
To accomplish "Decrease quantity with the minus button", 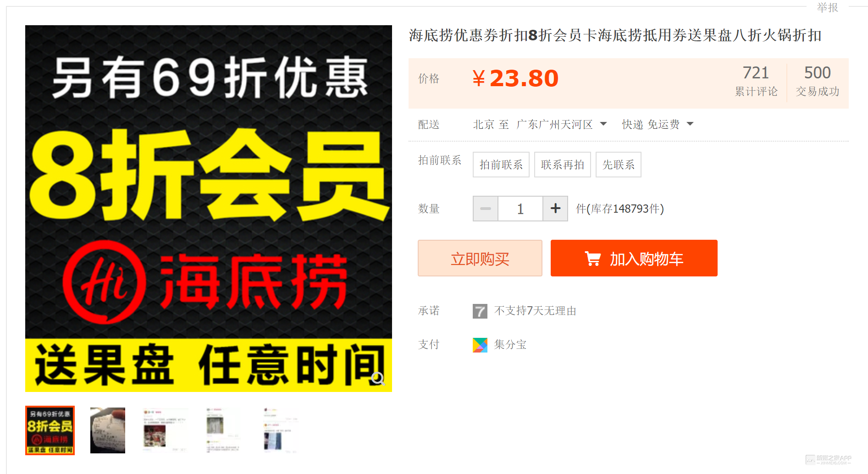I will (x=486, y=209).
